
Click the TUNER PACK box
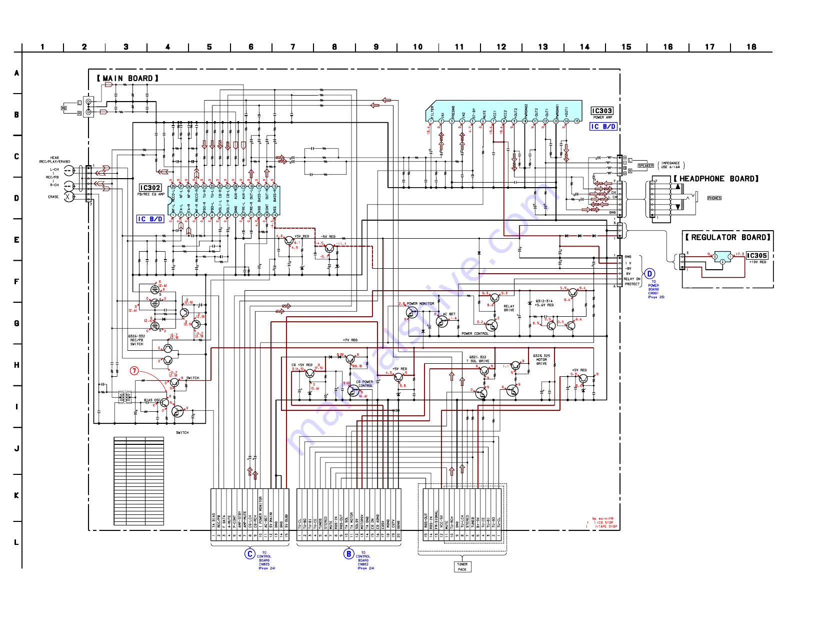462,566
